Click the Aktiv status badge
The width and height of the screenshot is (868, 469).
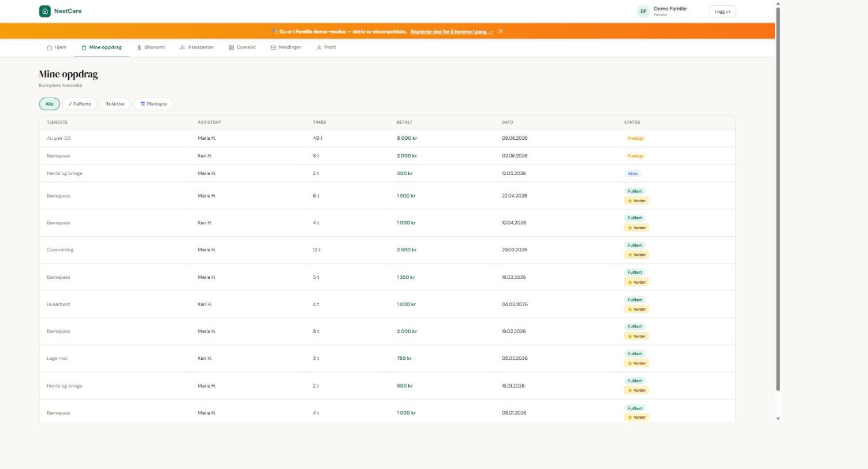(633, 173)
